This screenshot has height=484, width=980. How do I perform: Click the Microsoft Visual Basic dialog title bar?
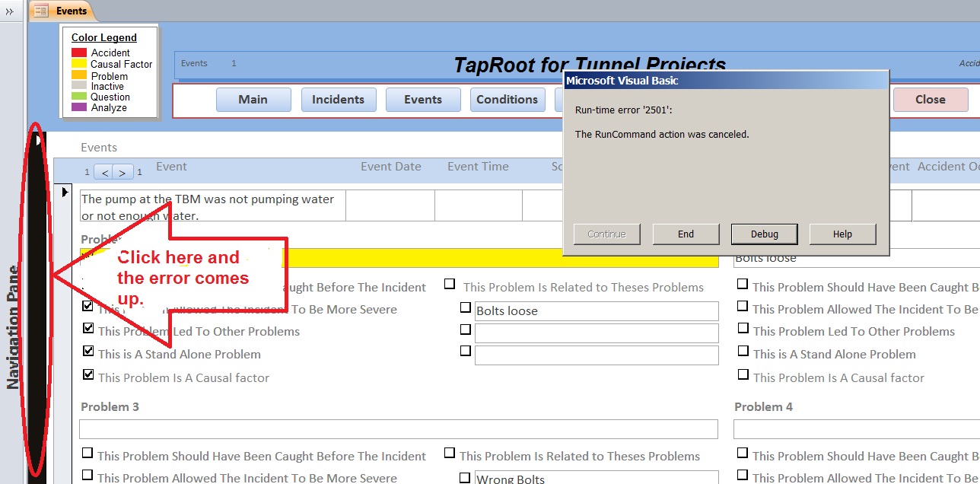click(726, 81)
